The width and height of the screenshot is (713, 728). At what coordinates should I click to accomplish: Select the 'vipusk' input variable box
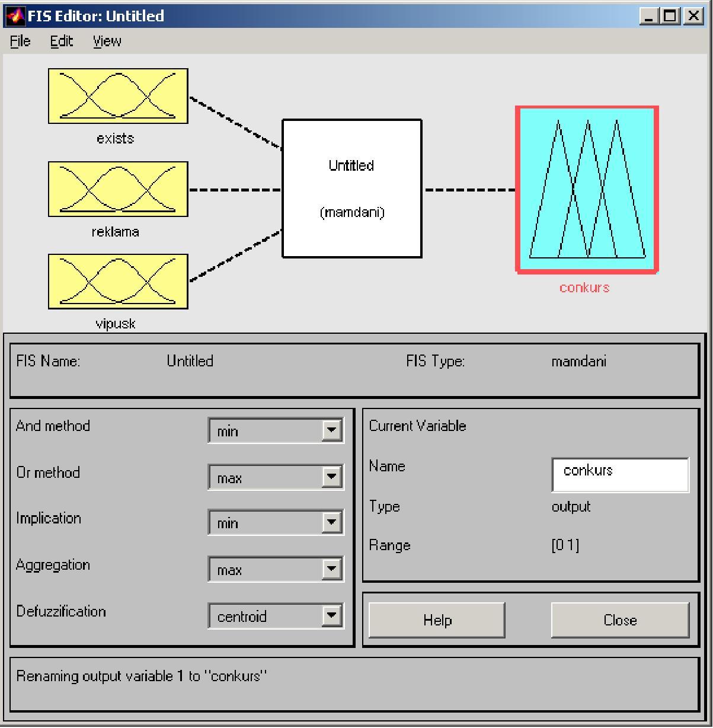(118, 282)
